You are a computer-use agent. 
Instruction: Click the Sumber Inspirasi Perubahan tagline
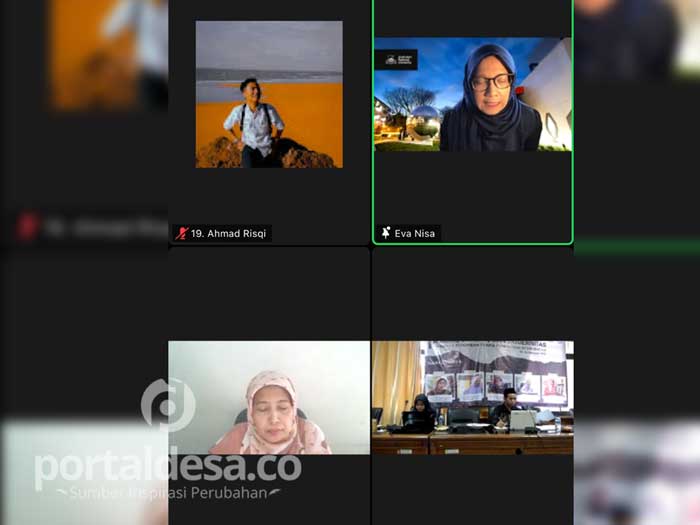point(167,492)
